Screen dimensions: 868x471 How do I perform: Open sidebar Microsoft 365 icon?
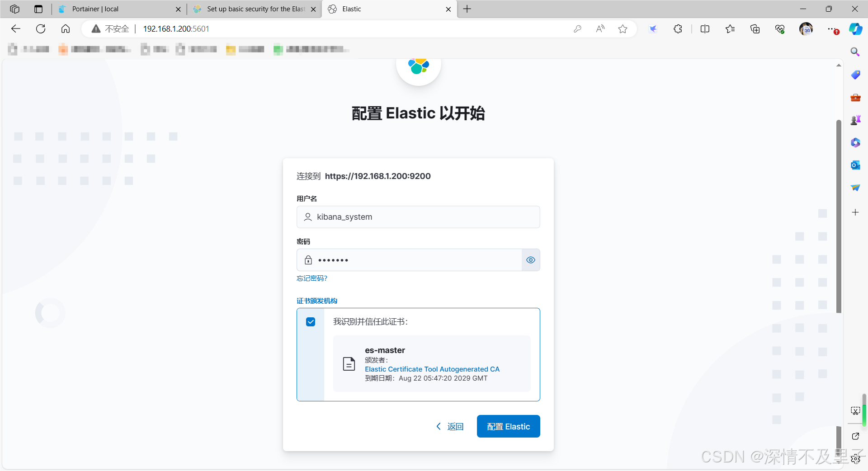tap(855, 142)
